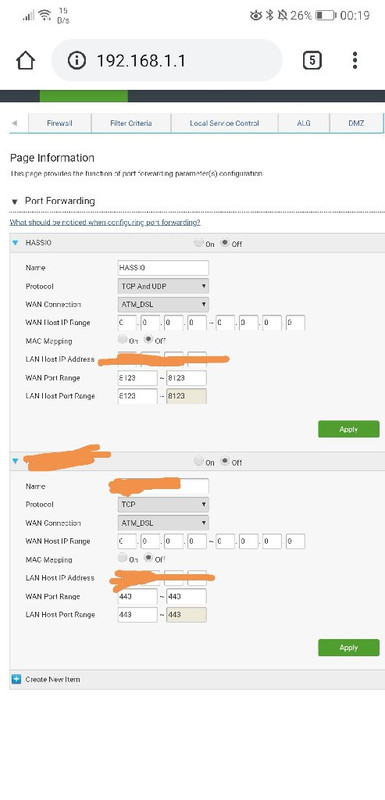
Task: Edit last octet of HASSIO WAN Host IP end
Action: (296, 323)
